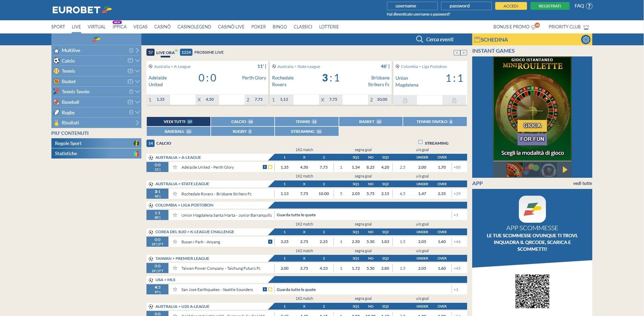Open the Statistiche bar-chart icon

pyautogui.click(x=136, y=153)
